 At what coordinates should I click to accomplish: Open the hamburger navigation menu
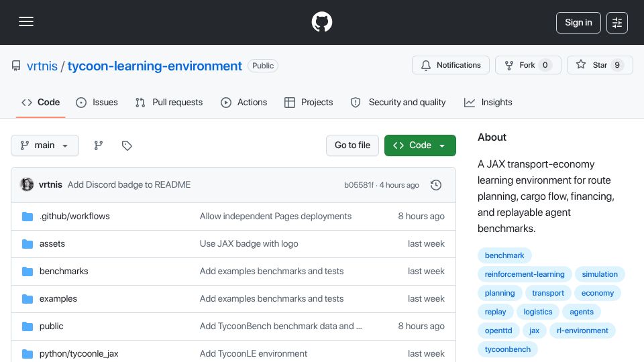[x=26, y=21]
